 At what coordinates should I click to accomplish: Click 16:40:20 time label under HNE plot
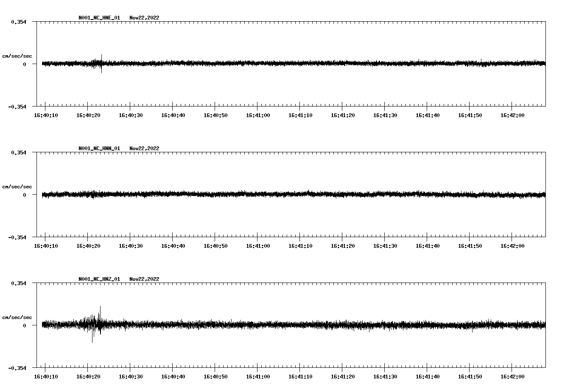[88, 115]
